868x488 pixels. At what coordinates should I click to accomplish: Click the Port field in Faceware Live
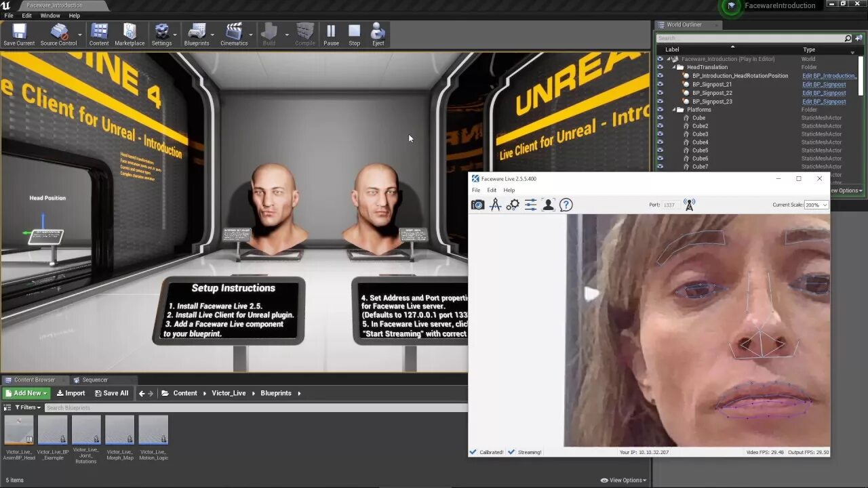pos(670,205)
